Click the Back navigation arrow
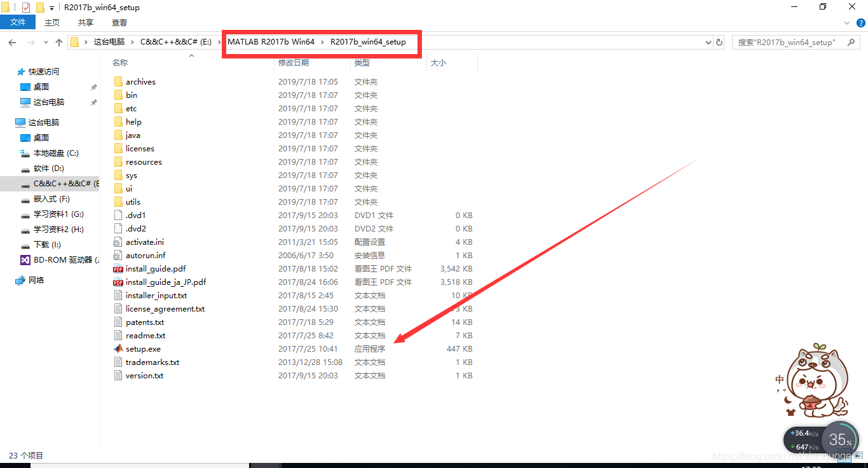 pos(12,42)
